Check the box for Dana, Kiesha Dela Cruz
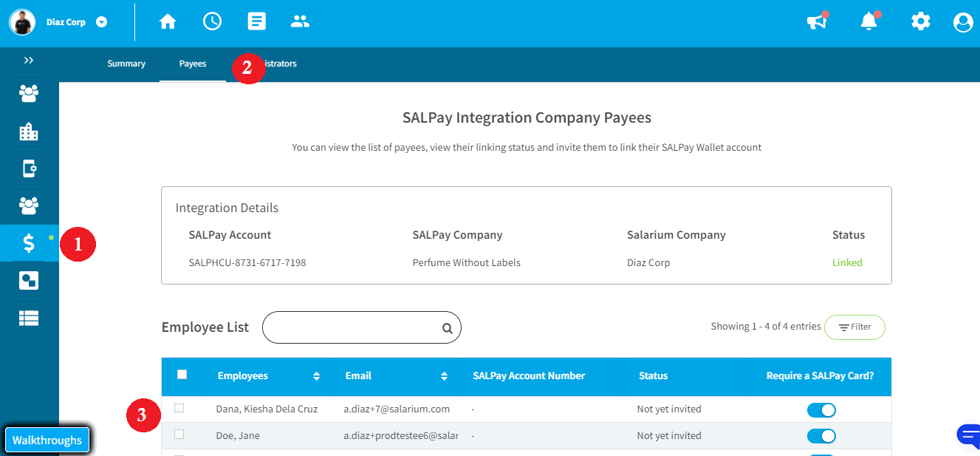 click(x=179, y=408)
